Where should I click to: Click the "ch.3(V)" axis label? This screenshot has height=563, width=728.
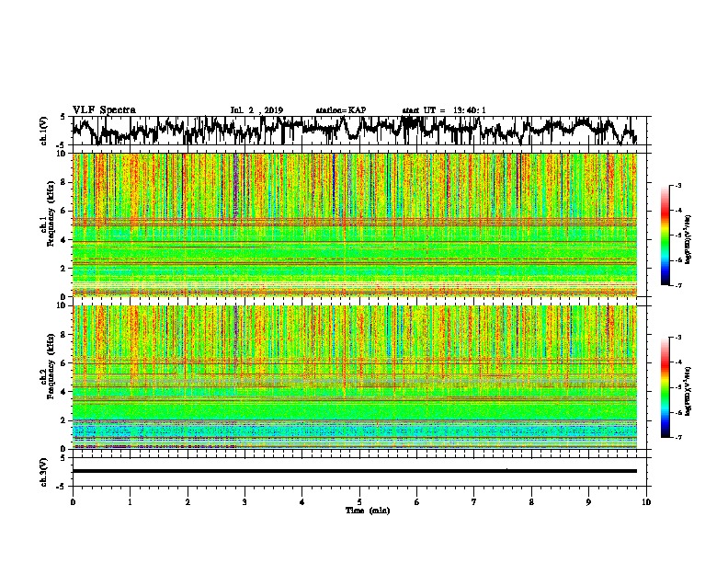click(44, 472)
